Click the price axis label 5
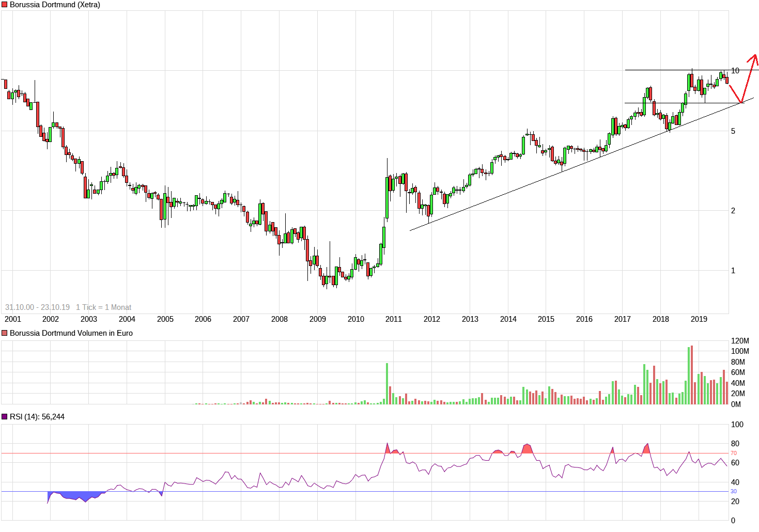759x532 pixels. pyautogui.click(x=733, y=131)
